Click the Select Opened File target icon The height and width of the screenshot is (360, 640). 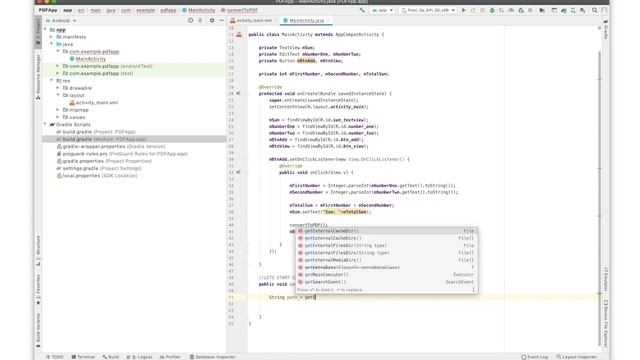(191, 20)
